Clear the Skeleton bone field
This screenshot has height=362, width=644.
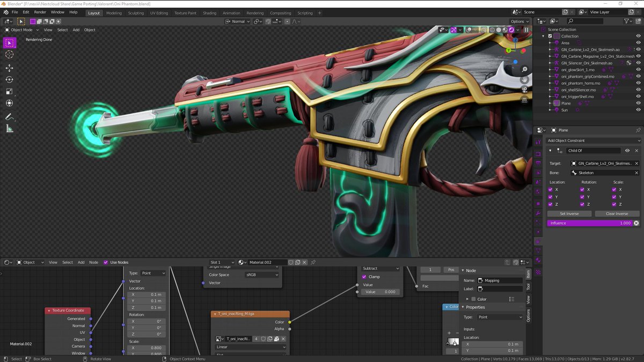(x=637, y=173)
